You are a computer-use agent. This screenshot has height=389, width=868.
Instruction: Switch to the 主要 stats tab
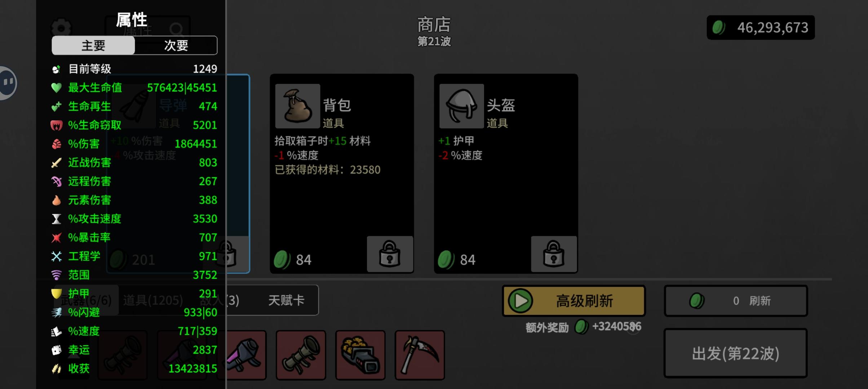(x=93, y=45)
